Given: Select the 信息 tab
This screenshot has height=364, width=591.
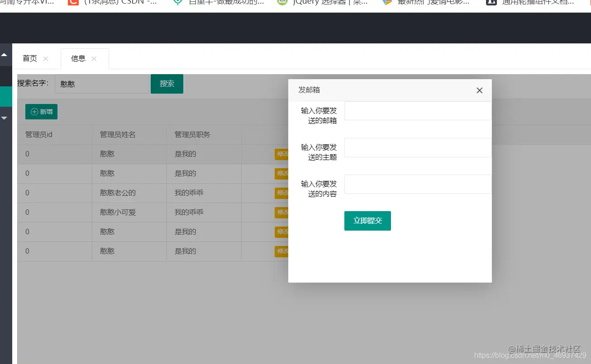Looking at the screenshot, I should click(78, 58).
